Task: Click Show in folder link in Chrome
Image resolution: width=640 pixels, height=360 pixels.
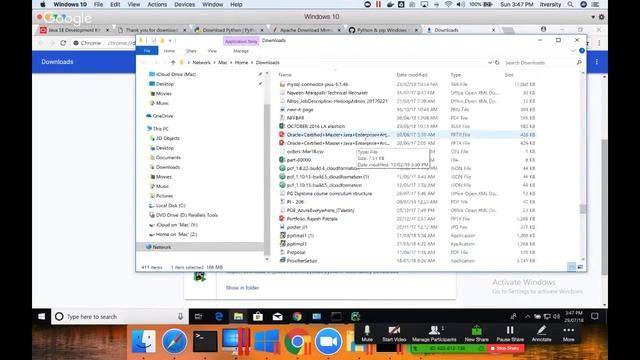Action: pyautogui.click(x=242, y=288)
